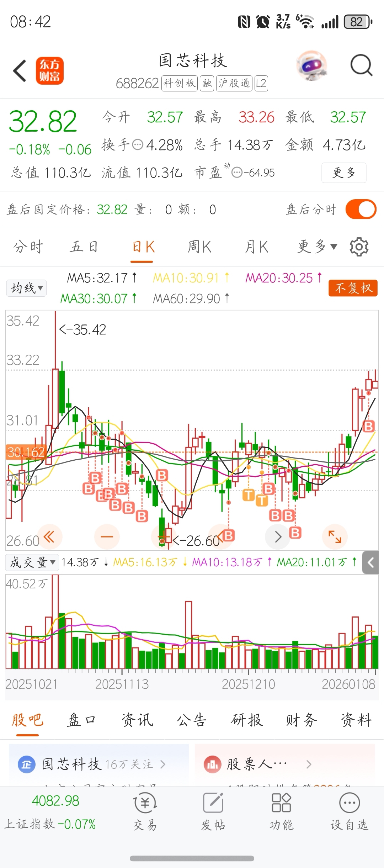Tap the 20251210 date axis label
Viewport: 384px width, 868px height.
(249, 684)
